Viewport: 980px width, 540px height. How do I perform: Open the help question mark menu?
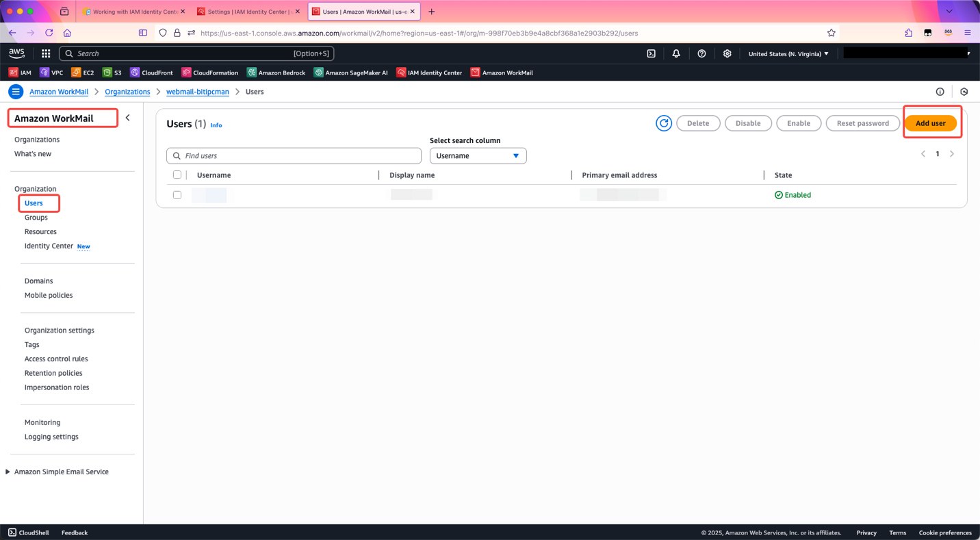tap(701, 53)
